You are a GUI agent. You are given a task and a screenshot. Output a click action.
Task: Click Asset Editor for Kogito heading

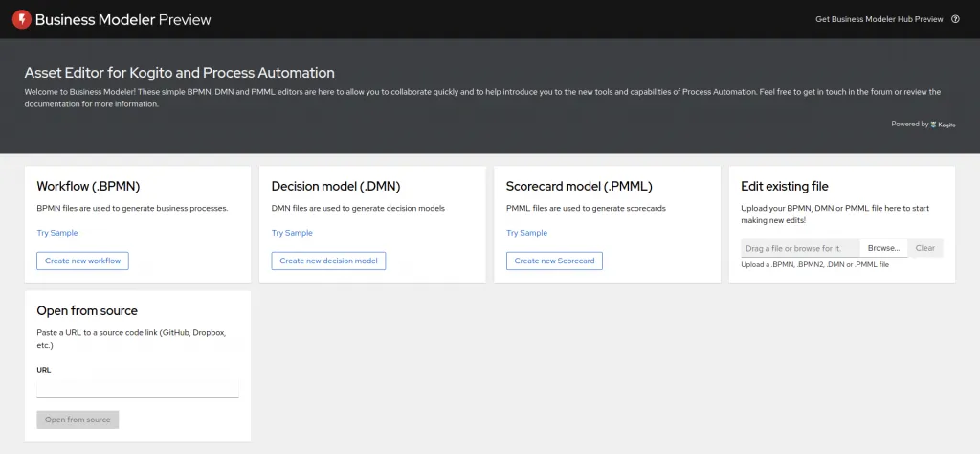179,73
